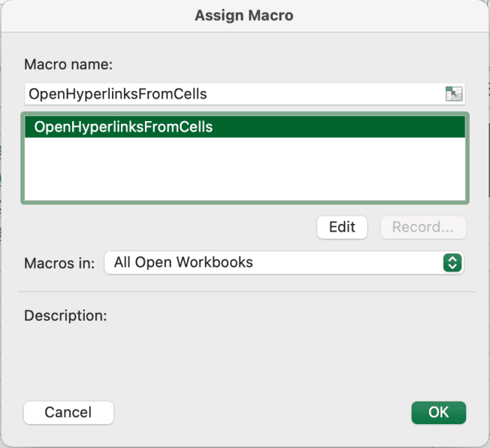Click the "Macro name:" label
490x448 pixels.
(69, 64)
